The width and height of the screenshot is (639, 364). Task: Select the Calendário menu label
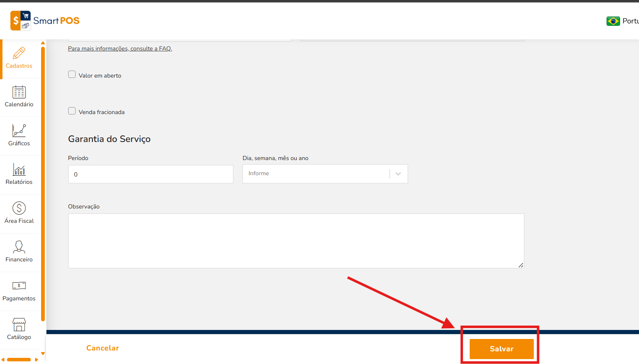[19, 105]
